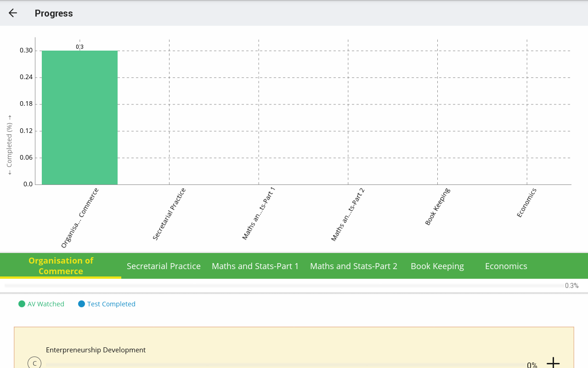588x368 pixels.
Task: Click the AV Watched legend label
Action: click(x=46, y=304)
